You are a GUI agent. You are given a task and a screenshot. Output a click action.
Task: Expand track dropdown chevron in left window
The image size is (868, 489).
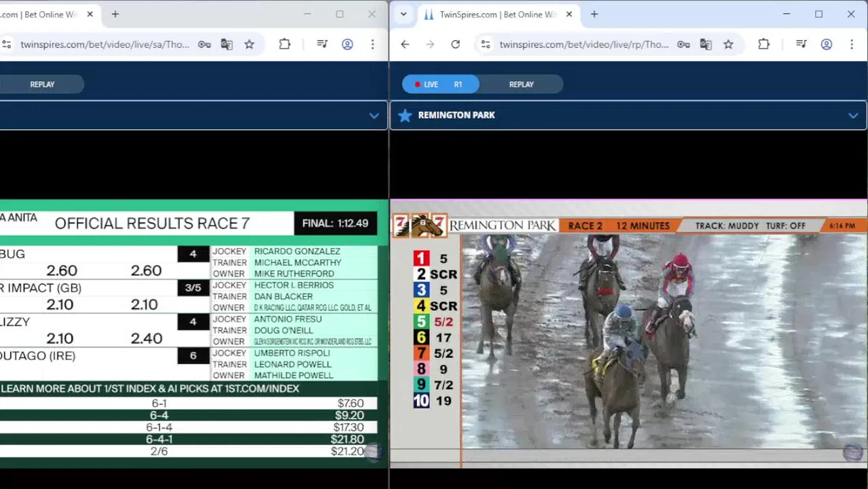click(x=374, y=115)
